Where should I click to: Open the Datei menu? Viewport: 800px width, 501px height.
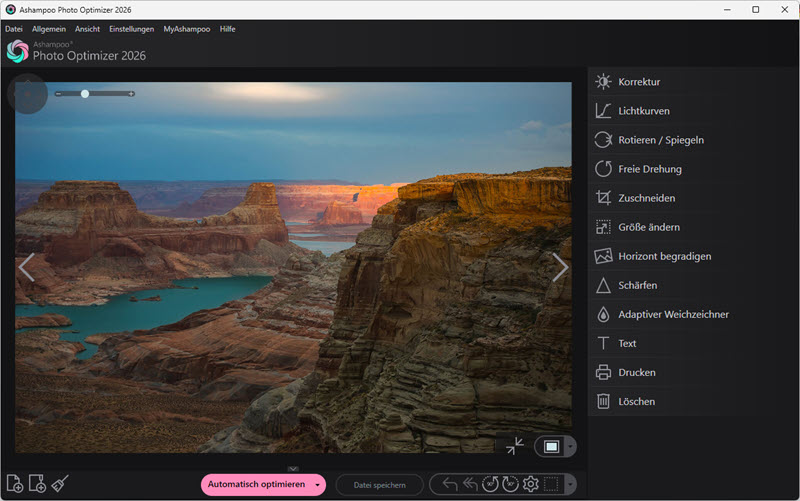click(14, 29)
